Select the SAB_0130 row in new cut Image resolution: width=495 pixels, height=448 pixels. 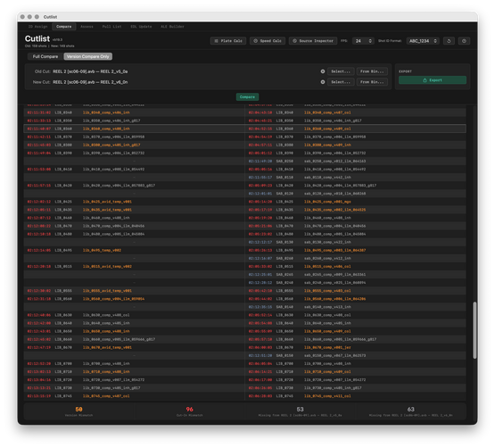355,242
